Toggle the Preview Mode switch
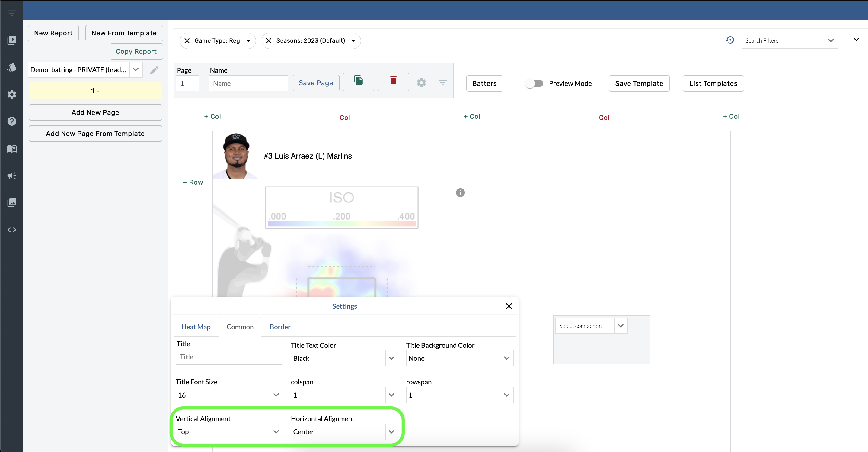 pyautogui.click(x=534, y=83)
